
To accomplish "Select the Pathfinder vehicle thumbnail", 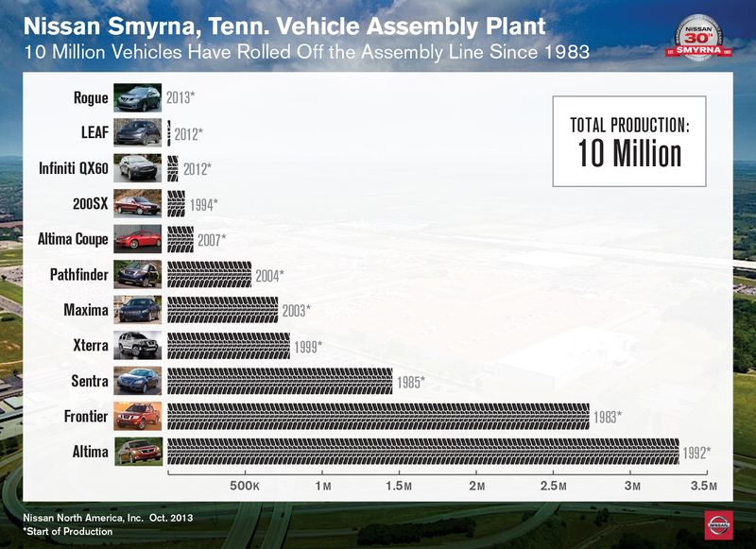I will (x=138, y=274).
